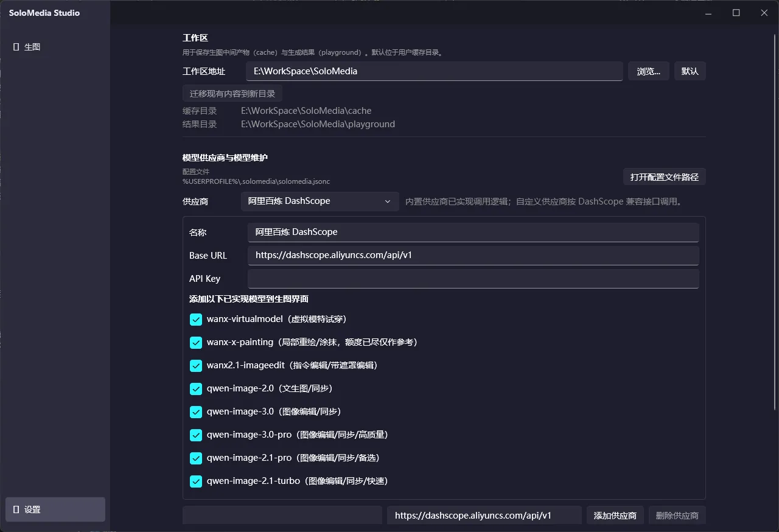Open the 供应商 dropdown
The image size is (779, 532).
point(320,201)
